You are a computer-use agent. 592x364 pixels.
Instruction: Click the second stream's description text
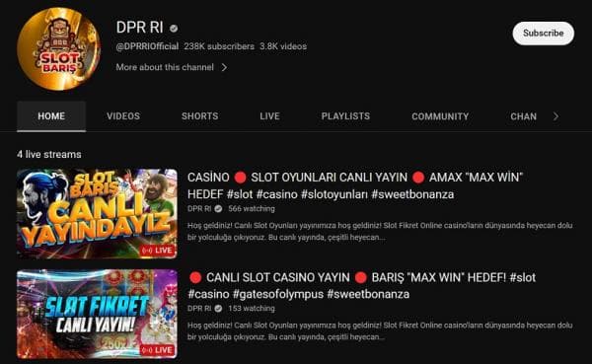click(380, 331)
